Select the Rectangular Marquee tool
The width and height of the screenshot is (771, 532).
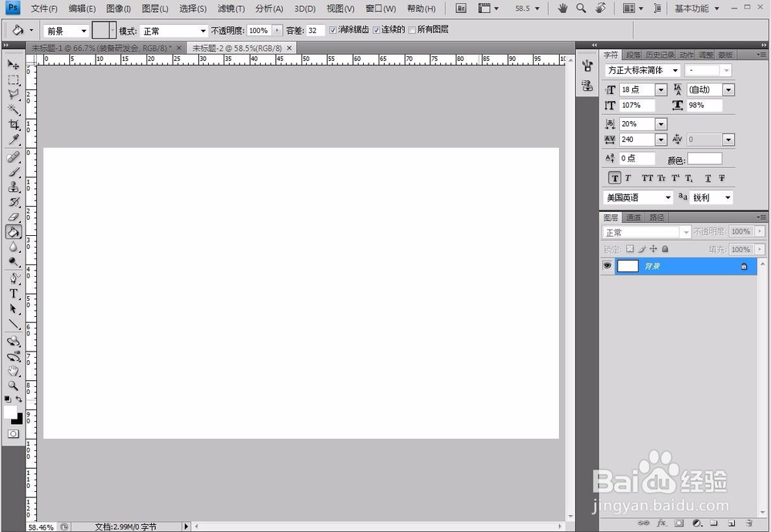[x=13, y=79]
